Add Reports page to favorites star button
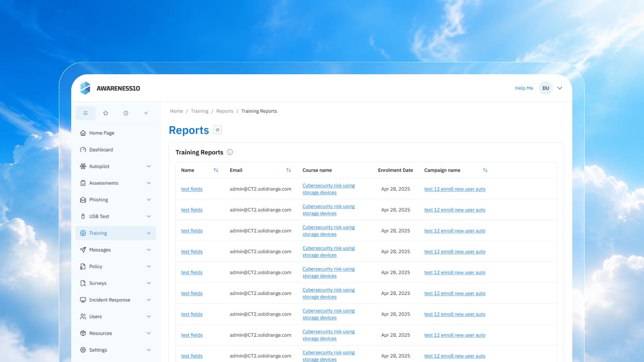Image resolution: width=644 pixels, height=362 pixels. point(218,130)
